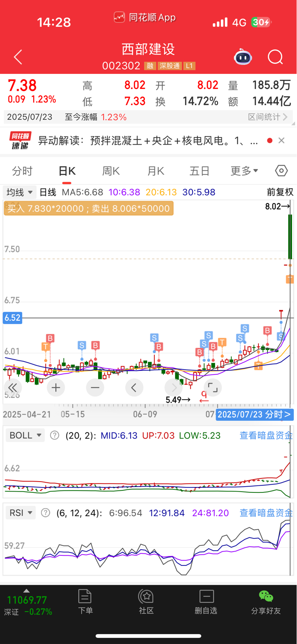Viewport: 297px width, 644px height.
Task: Tap the 深证 index value 11069.77
Action: [27, 600]
